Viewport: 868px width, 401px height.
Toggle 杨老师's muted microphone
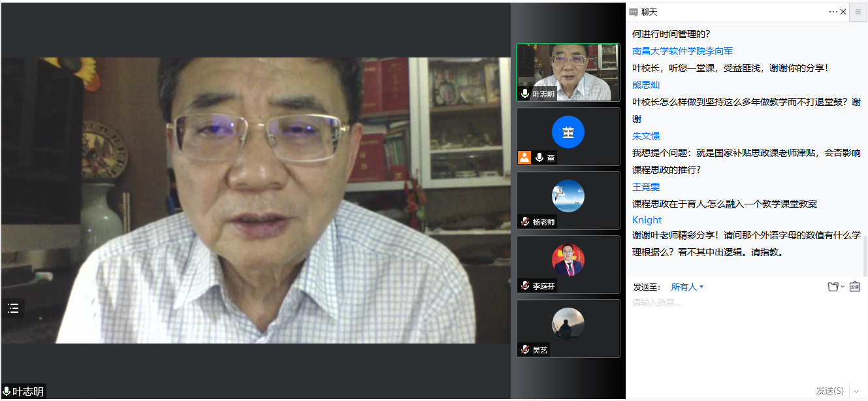pyautogui.click(x=525, y=221)
